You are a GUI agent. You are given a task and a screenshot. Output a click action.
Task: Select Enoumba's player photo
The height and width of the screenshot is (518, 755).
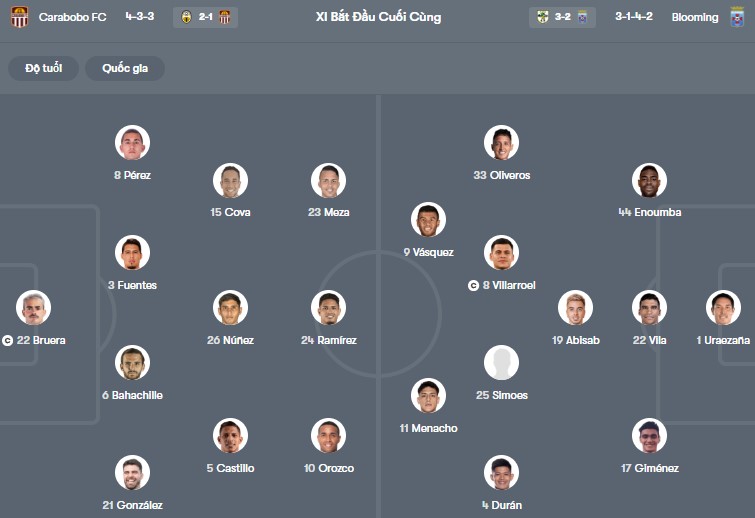[x=650, y=181]
